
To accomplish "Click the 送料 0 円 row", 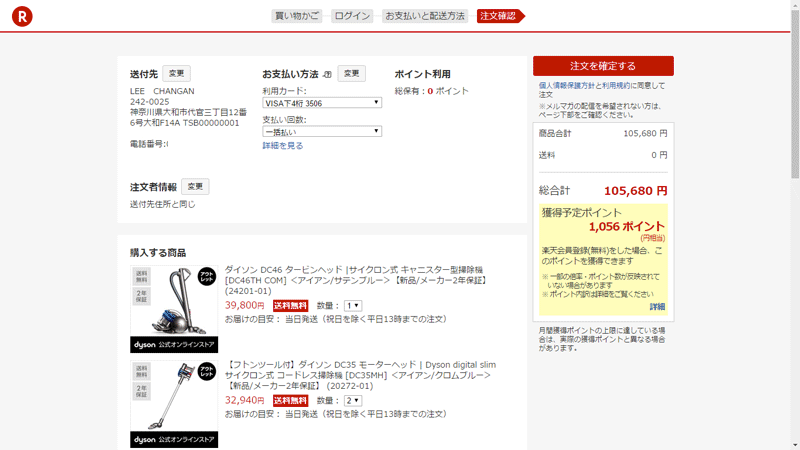I will [x=603, y=155].
